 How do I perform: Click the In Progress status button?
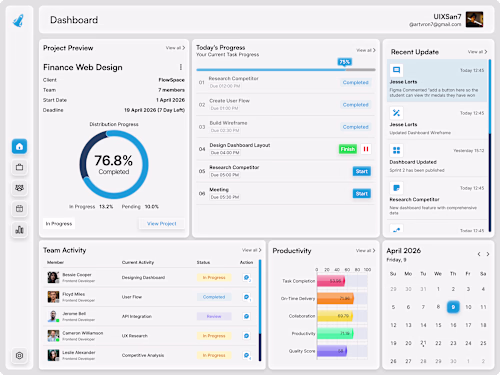point(59,224)
